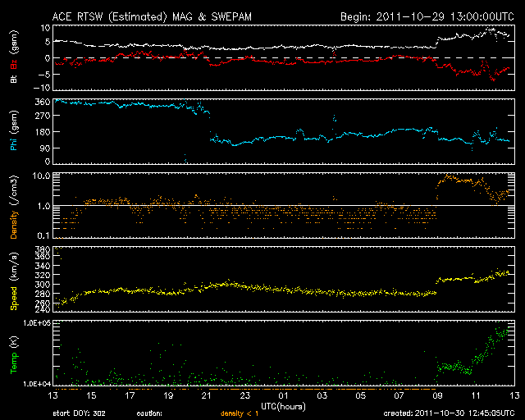Click the '1.0E+04' tick on Temp axis

[x=37, y=384]
